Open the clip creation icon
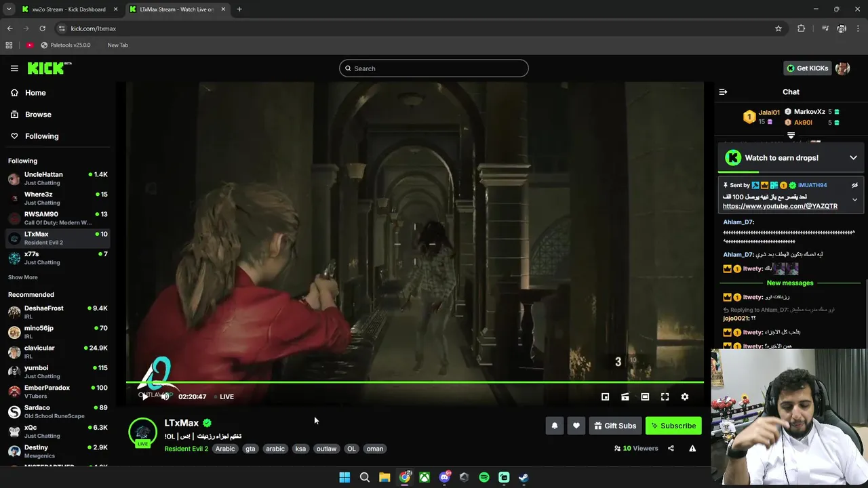 click(625, 396)
